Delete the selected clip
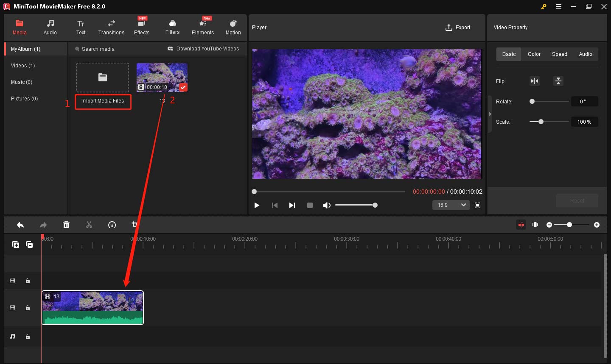This screenshot has height=364, width=611. click(66, 225)
